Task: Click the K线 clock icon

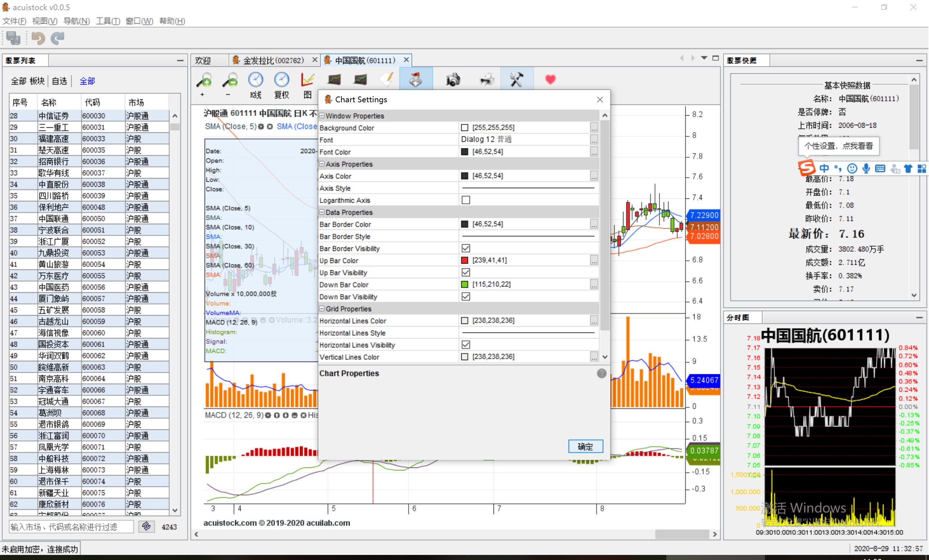Action: [255, 80]
